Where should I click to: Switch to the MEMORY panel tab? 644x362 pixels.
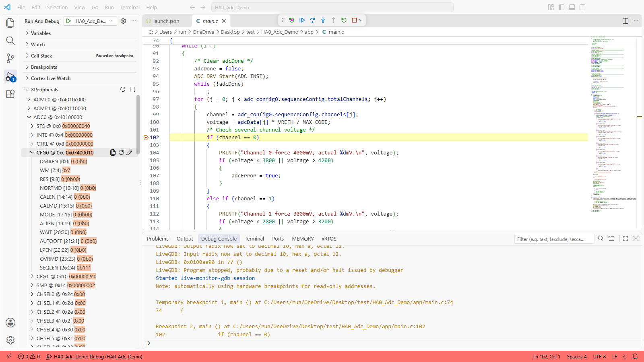click(x=303, y=239)
